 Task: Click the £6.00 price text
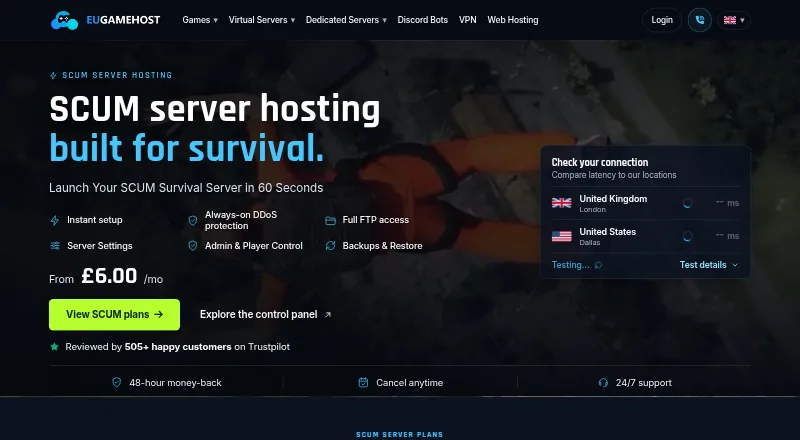pyautogui.click(x=109, y=276)
